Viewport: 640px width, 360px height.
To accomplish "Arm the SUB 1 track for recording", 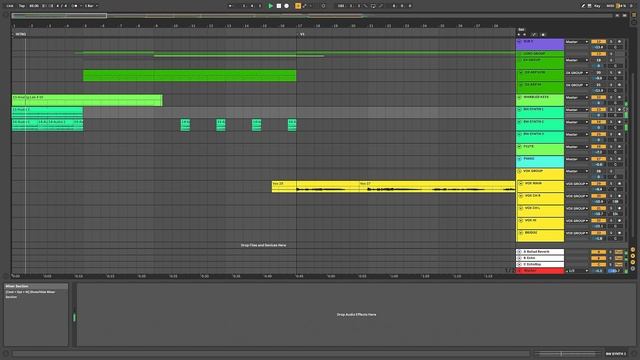I will 619,42.
